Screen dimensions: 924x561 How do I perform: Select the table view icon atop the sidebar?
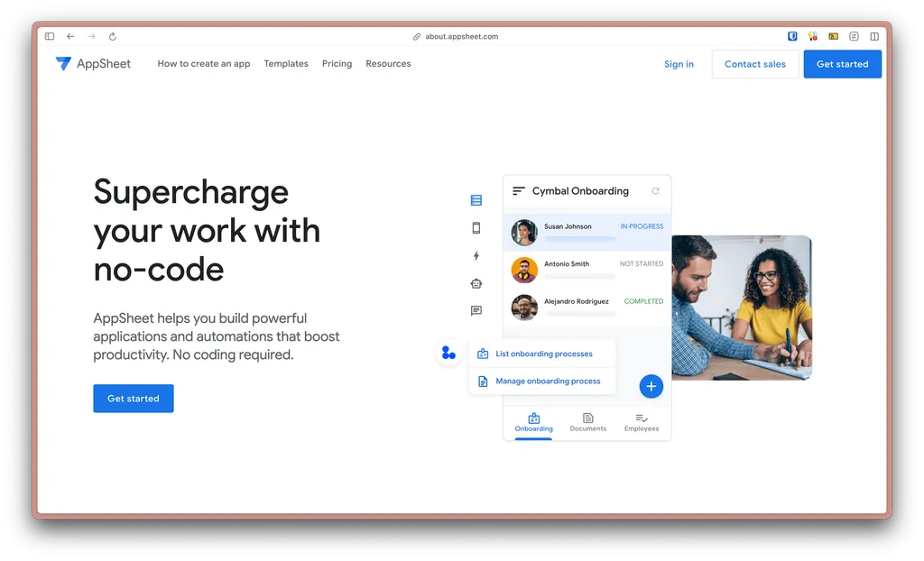(476, 199)
